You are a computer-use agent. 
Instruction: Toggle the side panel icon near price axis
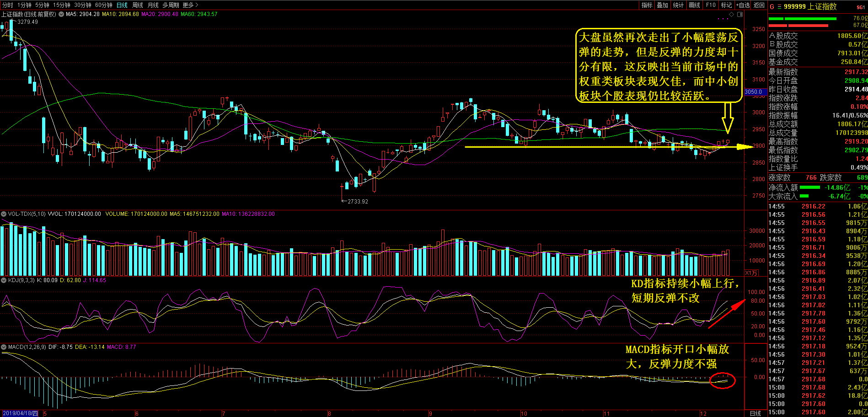click(x=740, y=15)
